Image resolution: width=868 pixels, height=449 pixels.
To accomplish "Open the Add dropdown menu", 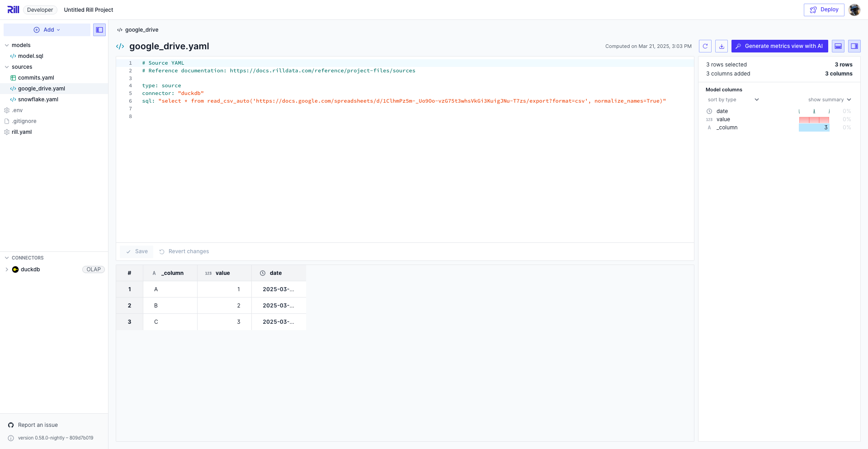I will click(x=47, y=30).
